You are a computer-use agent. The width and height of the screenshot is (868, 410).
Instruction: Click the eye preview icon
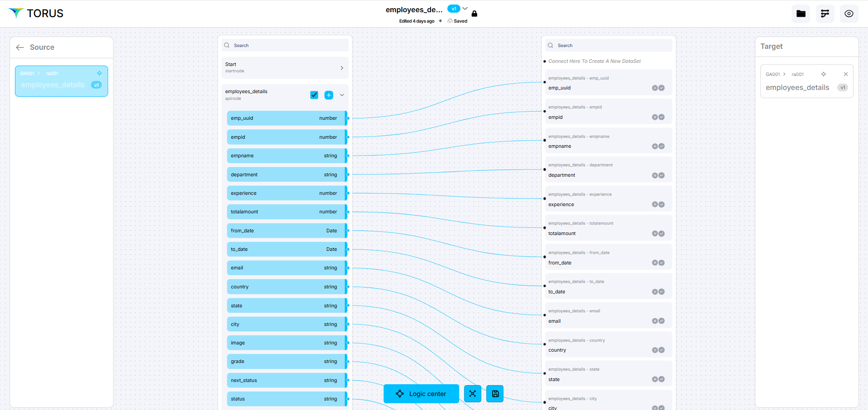(849, 14)
